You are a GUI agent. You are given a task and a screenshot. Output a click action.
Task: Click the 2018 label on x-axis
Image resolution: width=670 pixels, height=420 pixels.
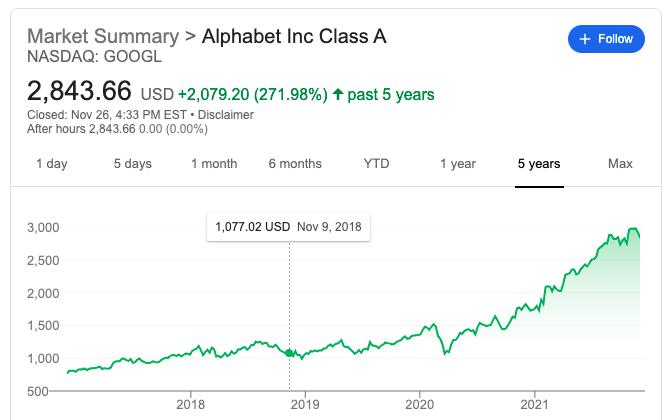190,404
